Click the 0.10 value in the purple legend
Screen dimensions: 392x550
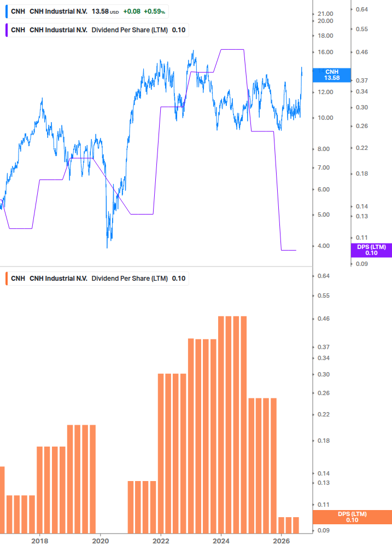[179, 30]
